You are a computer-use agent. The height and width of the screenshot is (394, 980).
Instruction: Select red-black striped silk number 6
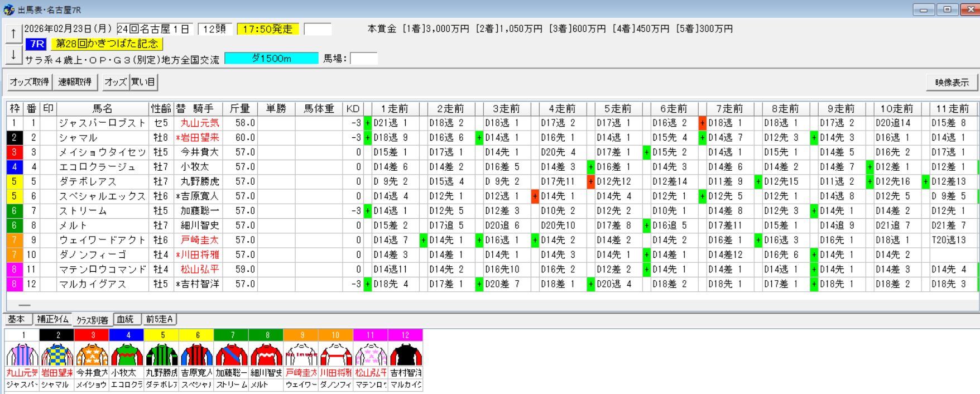click(197, 355)
